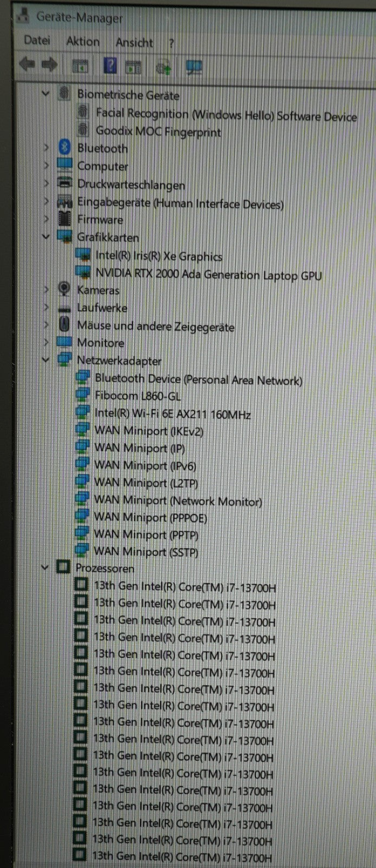Select WAN Miniport (L2TP)
The width and height of the screenshot is (376, 868).
[x=146, y=483]
